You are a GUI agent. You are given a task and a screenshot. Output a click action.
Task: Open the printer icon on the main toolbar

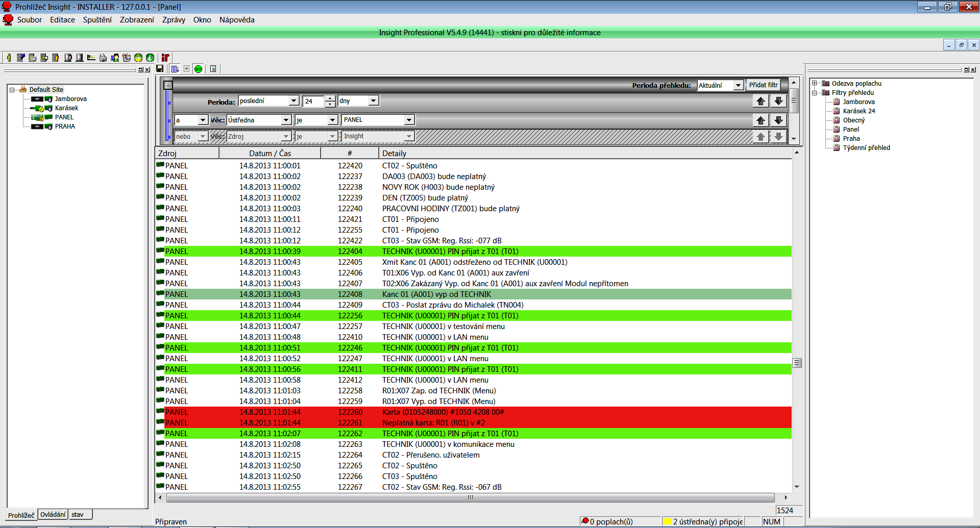tap(103, 58)
